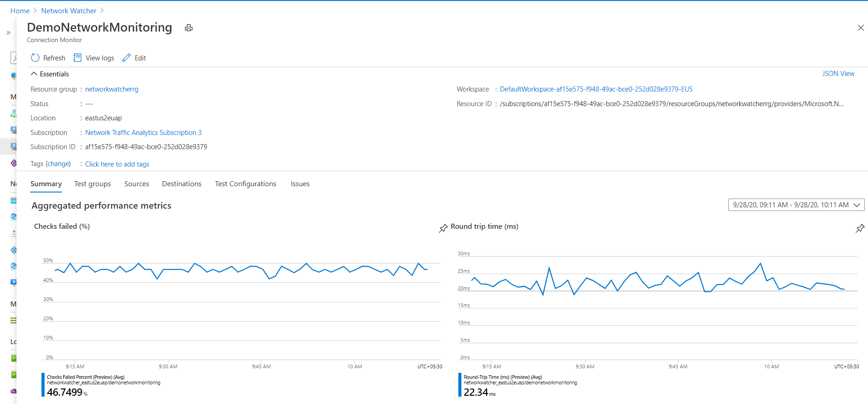
Task: Expand the left sidebar with double chevron
Action: click(8, 32)
